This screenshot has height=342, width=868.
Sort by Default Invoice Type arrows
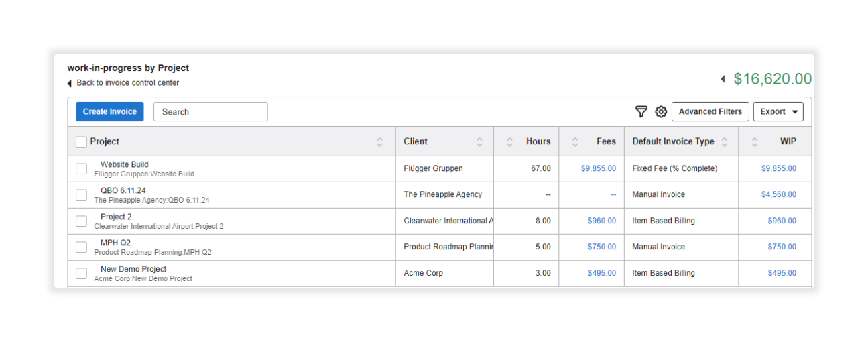tap(724, 141)
